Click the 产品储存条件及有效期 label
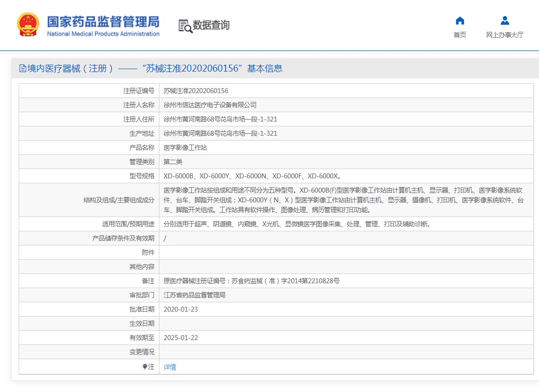539x392 pixels. (x=124, y=239)
